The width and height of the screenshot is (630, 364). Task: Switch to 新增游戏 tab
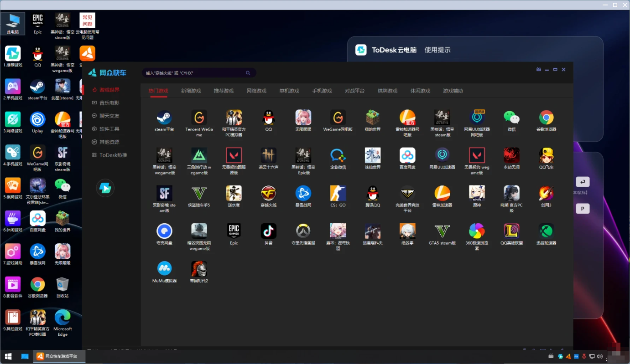[191, 91]
